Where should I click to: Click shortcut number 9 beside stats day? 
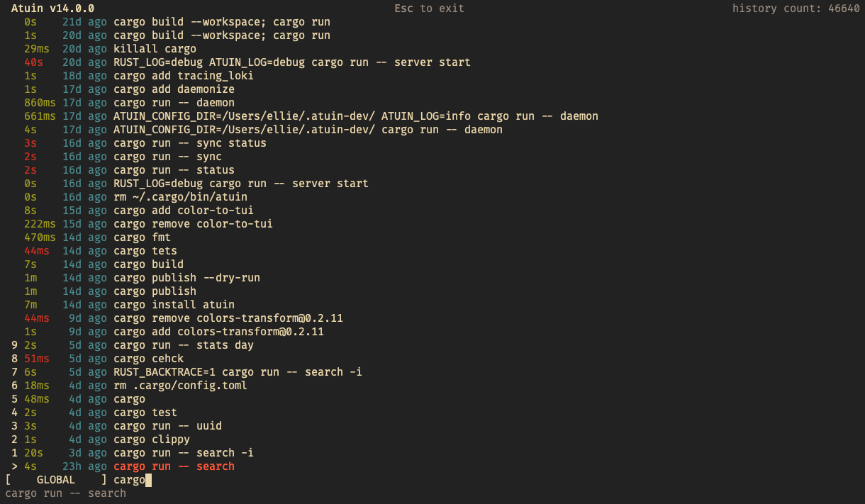tap(14, 345)
